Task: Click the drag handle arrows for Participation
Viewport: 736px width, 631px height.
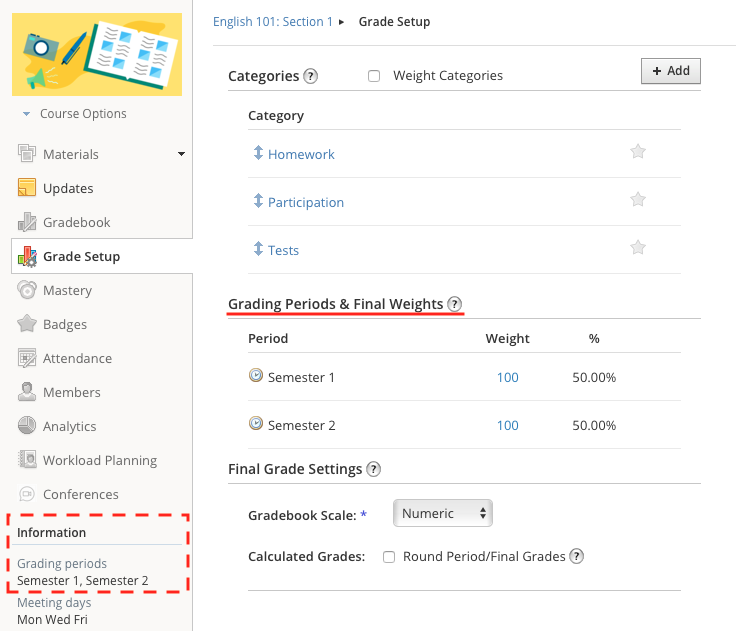Action: (x=258, y=201)
